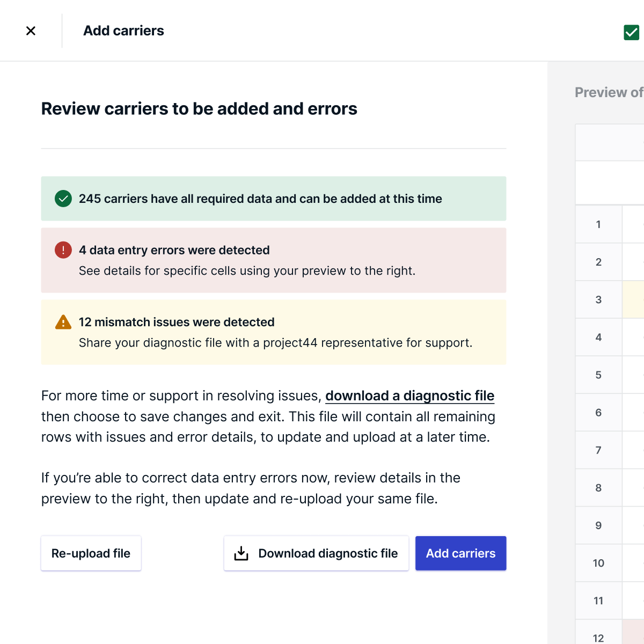Toggle the green checkbox in the header

(x=631, y=33)
